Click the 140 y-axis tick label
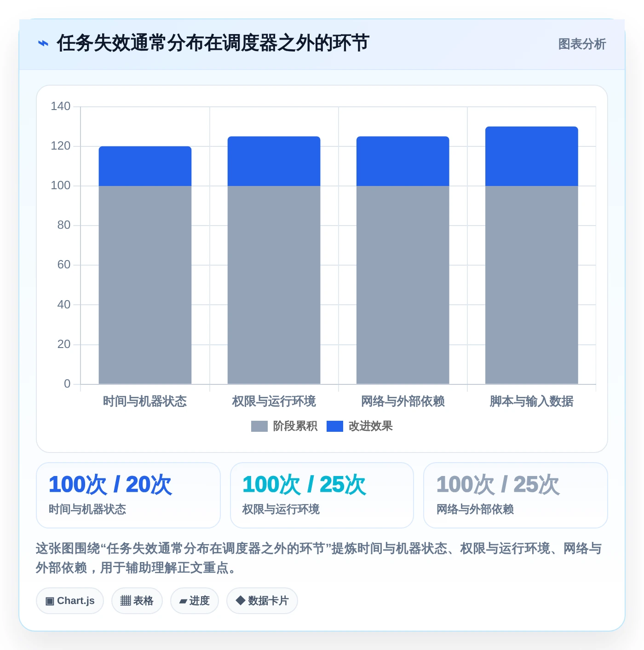Viewport: 644px width, 650px height. 61,106
